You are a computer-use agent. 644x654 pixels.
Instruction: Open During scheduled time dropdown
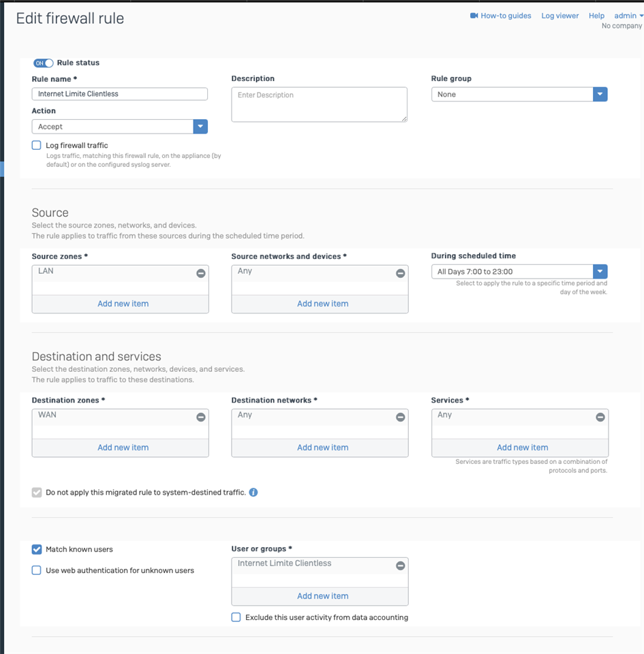pyautogui.click(x=519, y=272)
